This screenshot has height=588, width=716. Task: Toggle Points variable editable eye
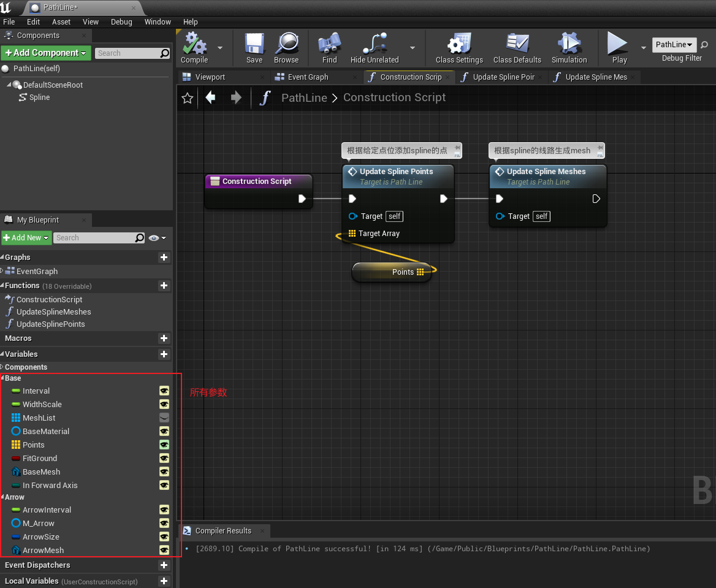[x=164, y=445]
